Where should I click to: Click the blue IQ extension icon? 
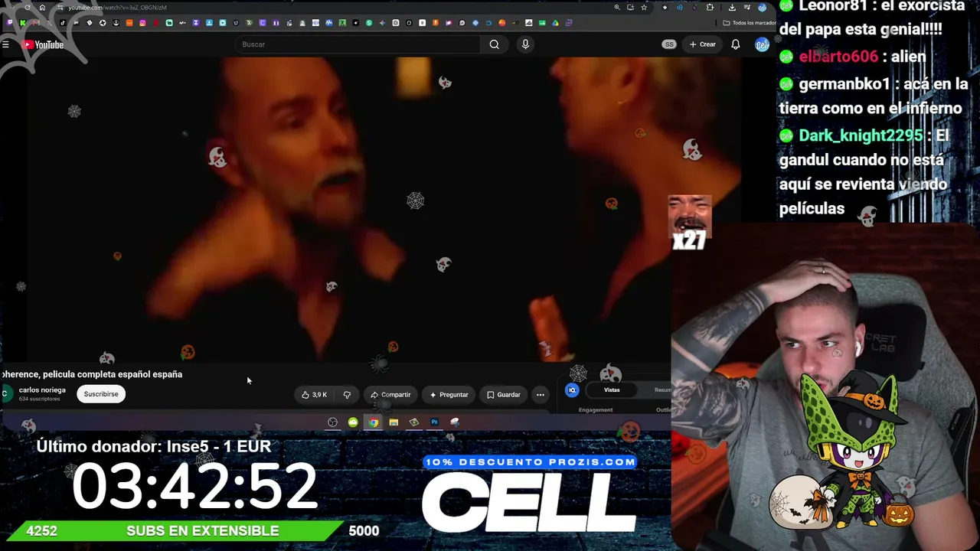[x=572, y=390]
